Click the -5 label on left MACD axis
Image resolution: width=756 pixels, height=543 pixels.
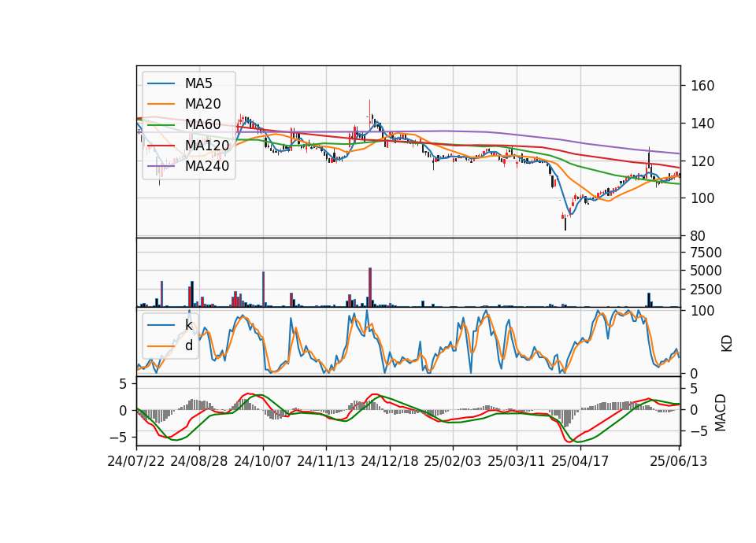pyautogui.click(x=118, y=438)
